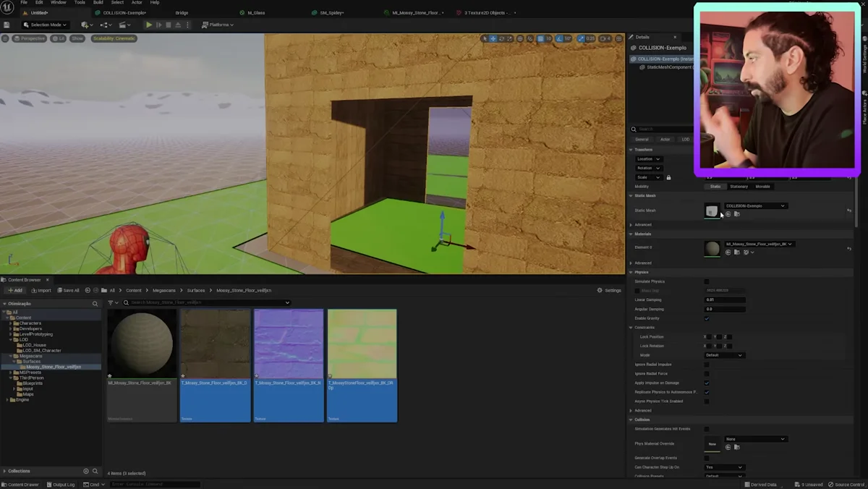Viewport: 868px width, 489px height.
Task: Expand the Engine folder in tree
Action: 8,399
